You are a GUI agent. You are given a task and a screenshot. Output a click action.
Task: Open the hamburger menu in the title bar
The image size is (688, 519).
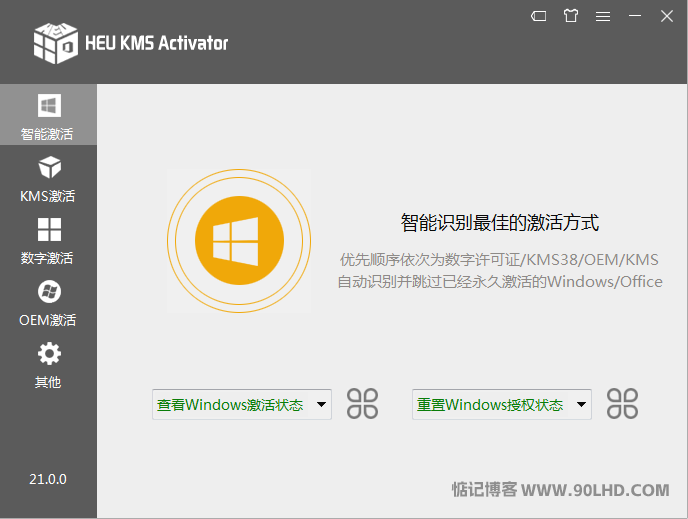(603, 16)
